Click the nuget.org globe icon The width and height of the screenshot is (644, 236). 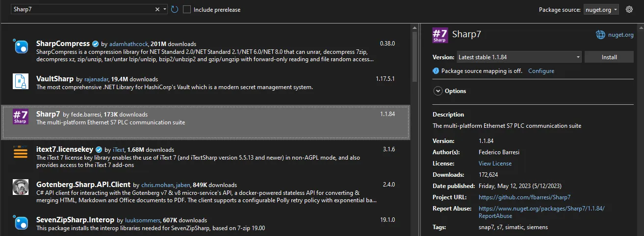point(600,34)
